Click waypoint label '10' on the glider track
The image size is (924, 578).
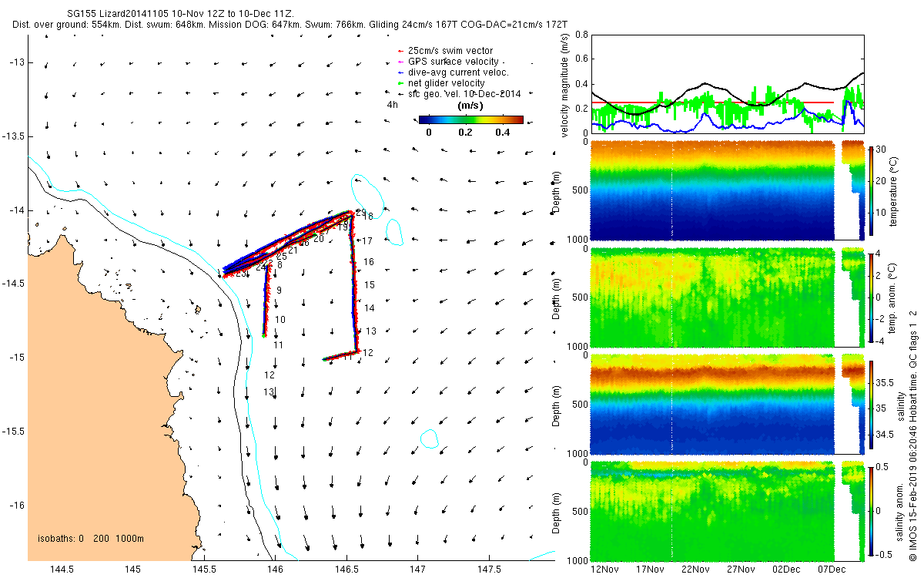(280, 319)
